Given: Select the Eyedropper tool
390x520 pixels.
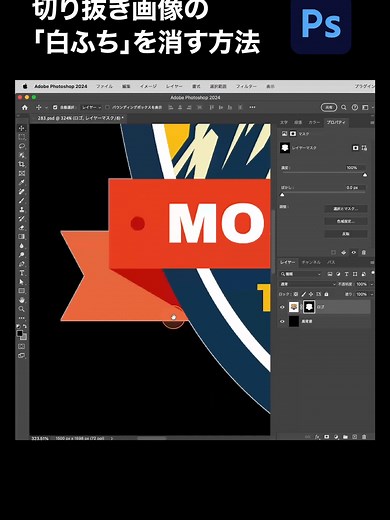Looking at the screenshot, I should (x=22, y=182).
